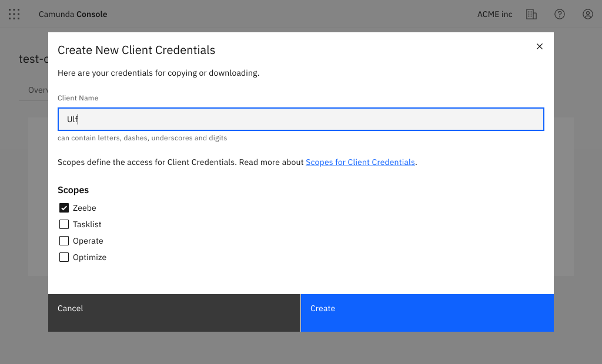Enable the Operate scope checkbox

64,241
